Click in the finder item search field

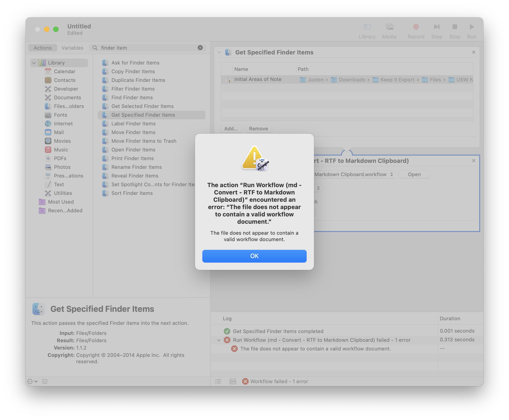coord(148,48)
